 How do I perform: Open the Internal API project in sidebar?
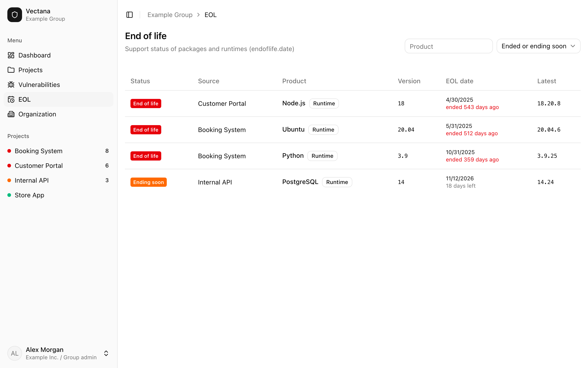pos(59,180)
